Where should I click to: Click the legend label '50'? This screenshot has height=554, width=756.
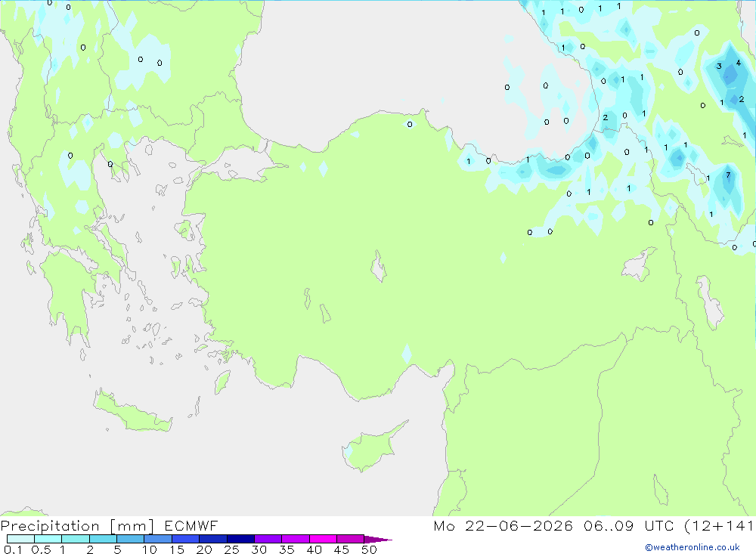(x=369, y=549)
